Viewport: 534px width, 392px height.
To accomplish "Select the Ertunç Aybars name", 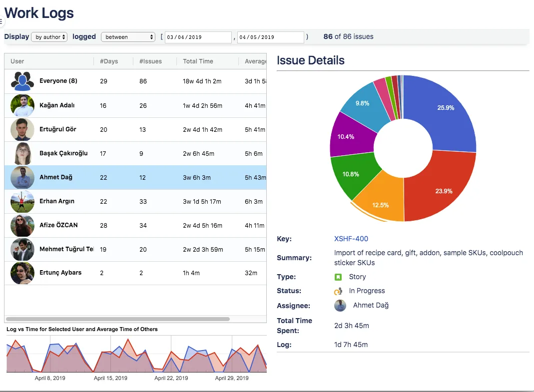I will pyautogui.click(x=60, y=273).
